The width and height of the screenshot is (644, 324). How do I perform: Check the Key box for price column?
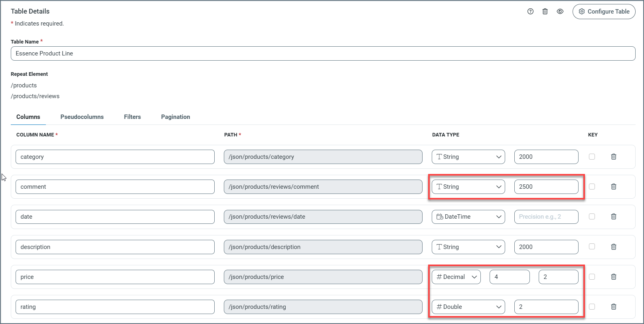click(x=592, y=277)
